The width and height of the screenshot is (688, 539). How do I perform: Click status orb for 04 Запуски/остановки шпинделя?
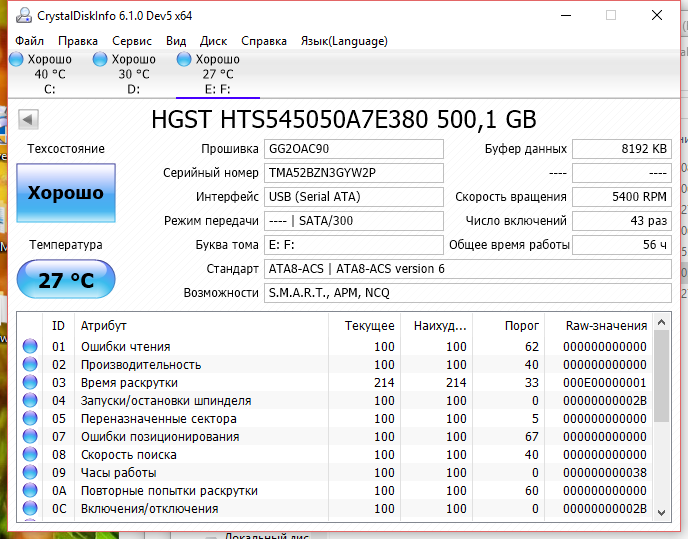(x=30, y=400)
